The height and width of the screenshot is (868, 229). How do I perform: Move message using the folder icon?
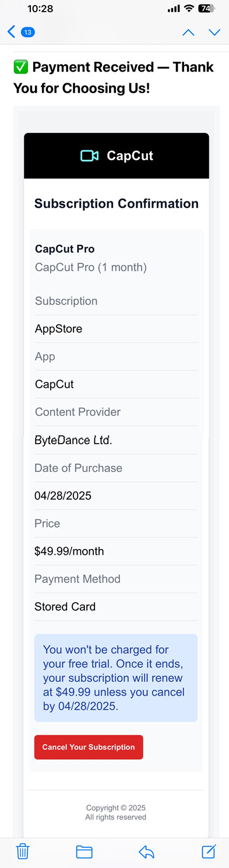pyautogui.click(x=84, y=852)
